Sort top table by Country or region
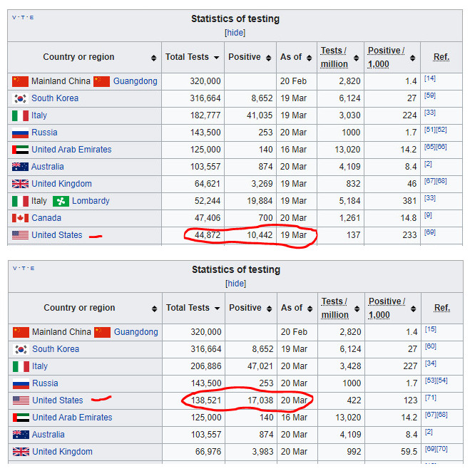This screenshot has width=470, height=476. click(154, 58)
